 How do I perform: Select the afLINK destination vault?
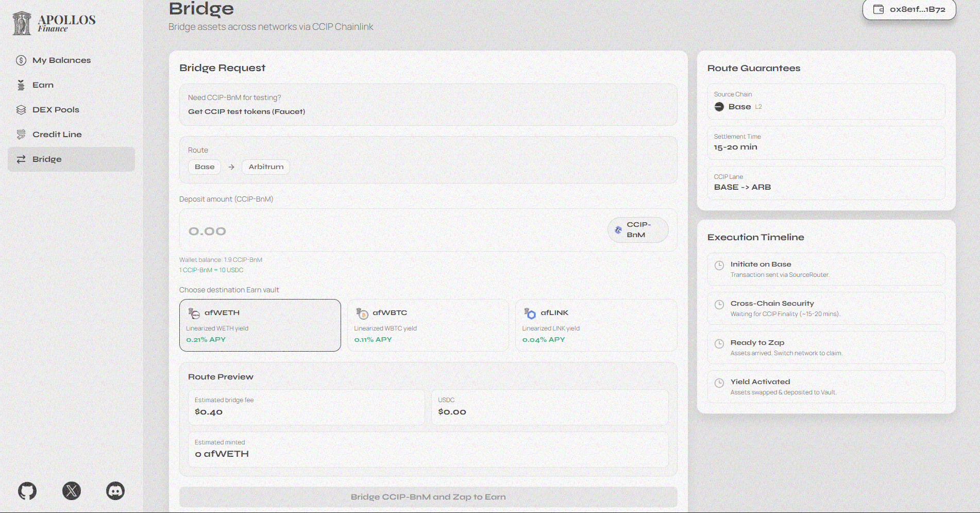[596, 325]
